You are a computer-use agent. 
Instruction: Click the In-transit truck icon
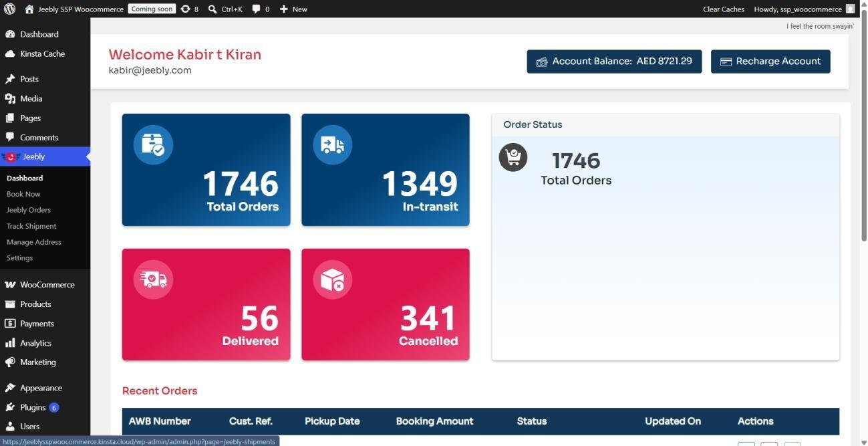coord(332,144)
